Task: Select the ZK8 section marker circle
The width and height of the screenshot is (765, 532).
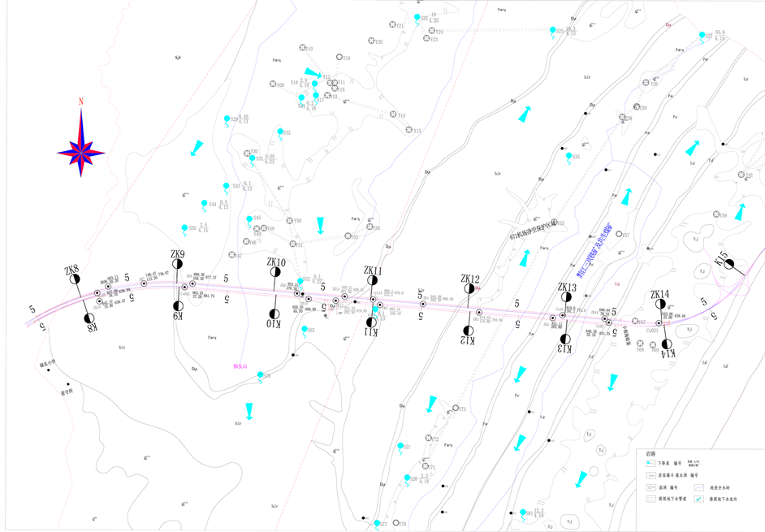Action: 75,279
